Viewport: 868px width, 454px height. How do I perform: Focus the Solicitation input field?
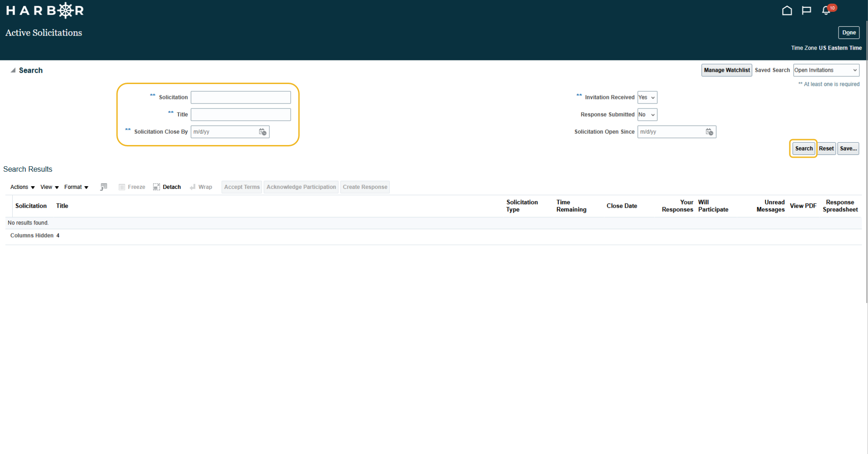coord(241,98)
